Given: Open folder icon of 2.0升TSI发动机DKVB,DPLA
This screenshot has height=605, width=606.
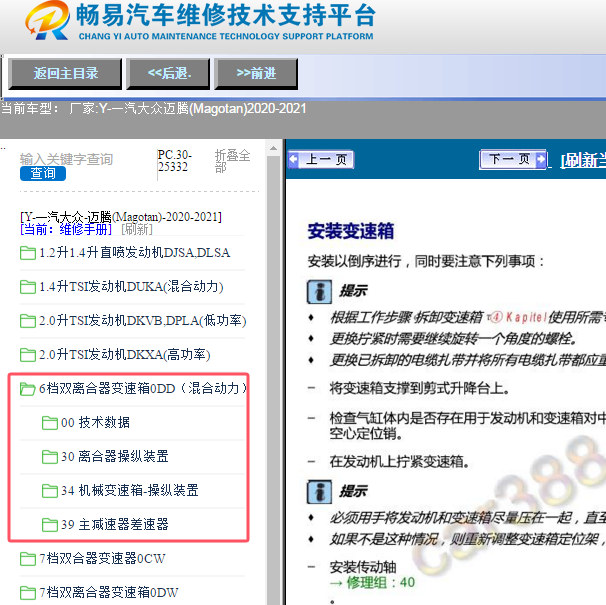Looking at the screenshot, I should (28, 321).
